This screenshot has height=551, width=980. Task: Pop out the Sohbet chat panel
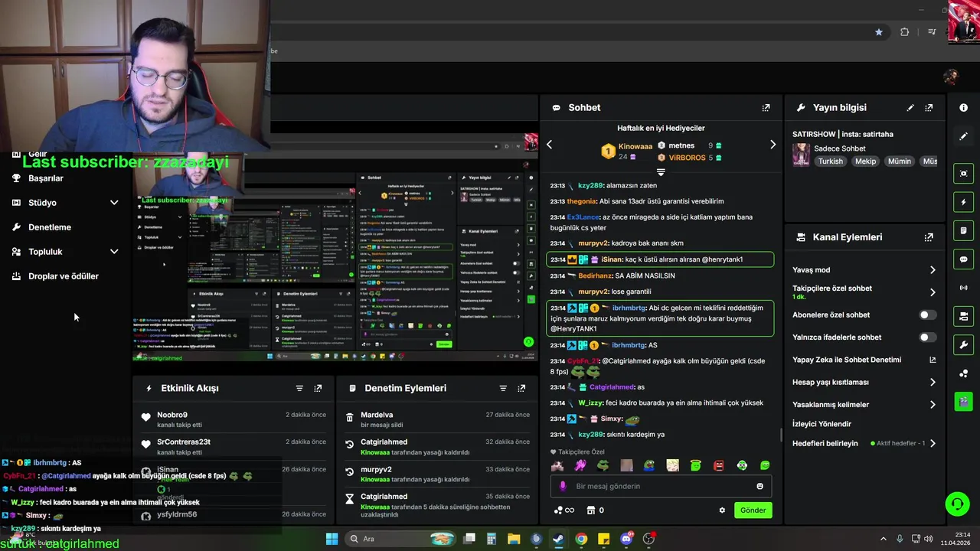click(766, 108)
